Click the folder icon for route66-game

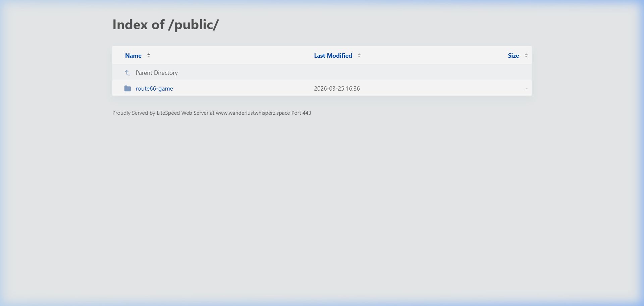127,88
